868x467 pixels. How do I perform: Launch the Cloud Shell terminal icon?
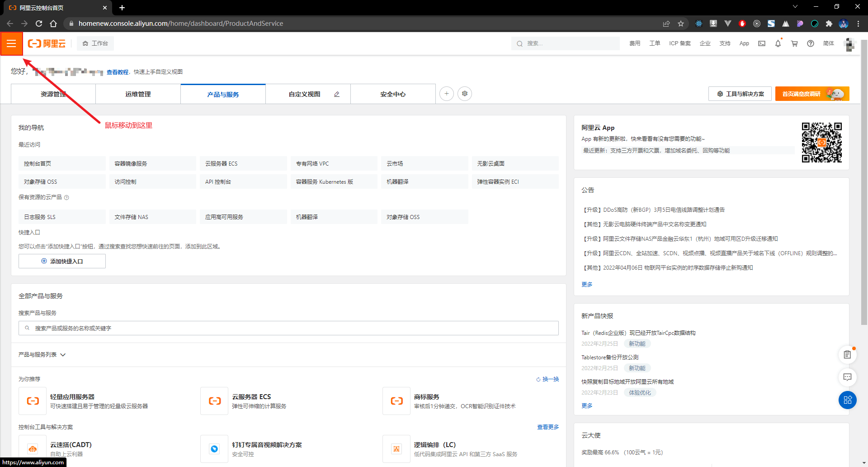pos(762,43)
